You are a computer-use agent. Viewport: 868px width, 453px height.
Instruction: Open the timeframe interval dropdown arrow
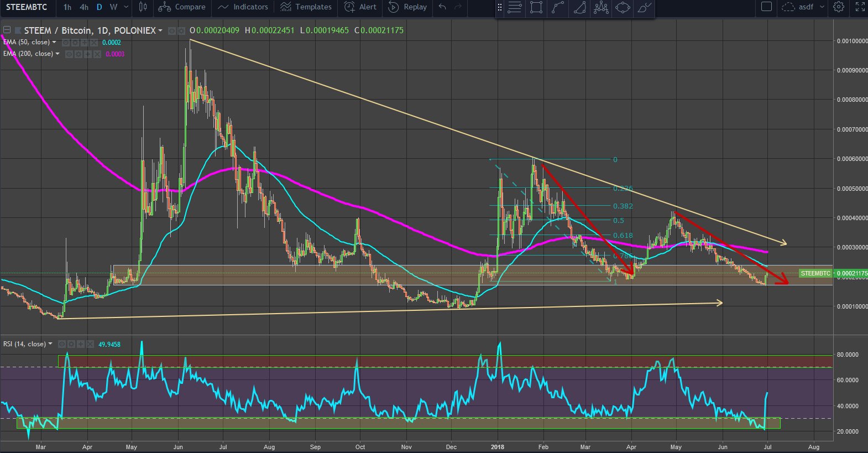coord(127,7)
